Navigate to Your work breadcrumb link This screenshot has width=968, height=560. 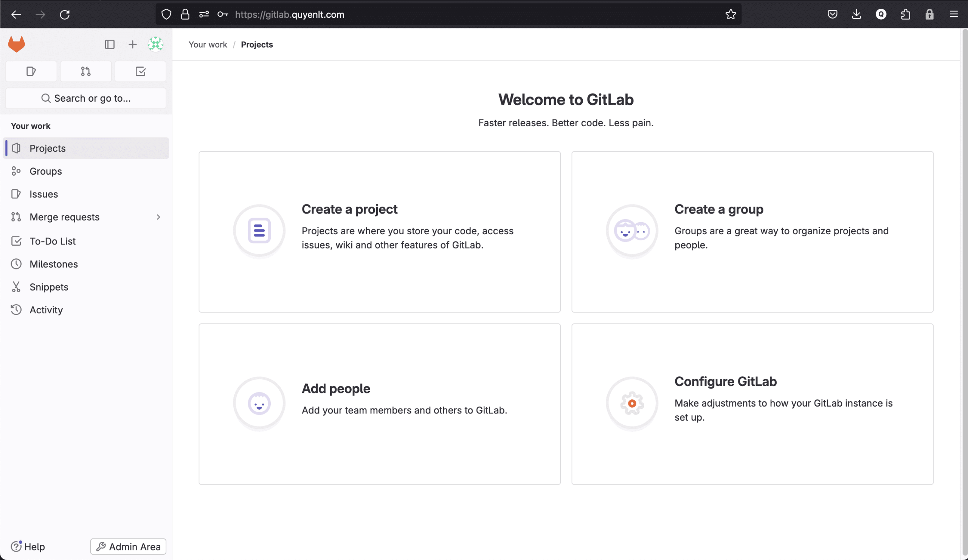[x=208, y=45]
